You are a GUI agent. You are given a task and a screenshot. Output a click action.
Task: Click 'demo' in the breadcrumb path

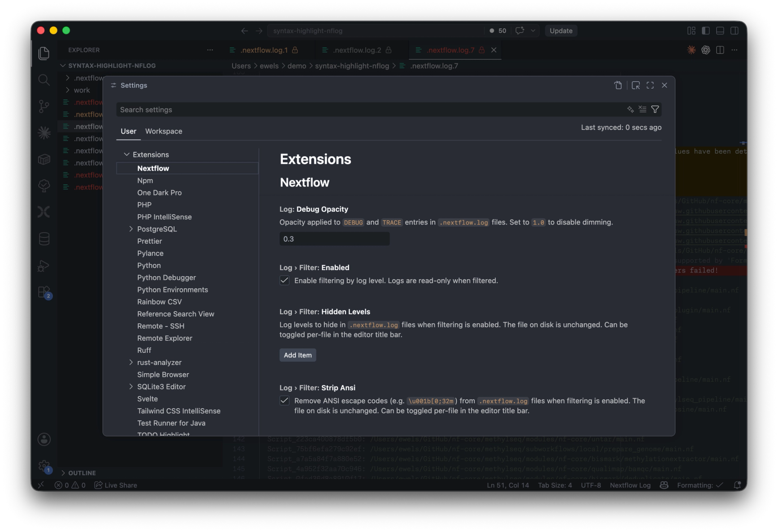coord(297,66)
